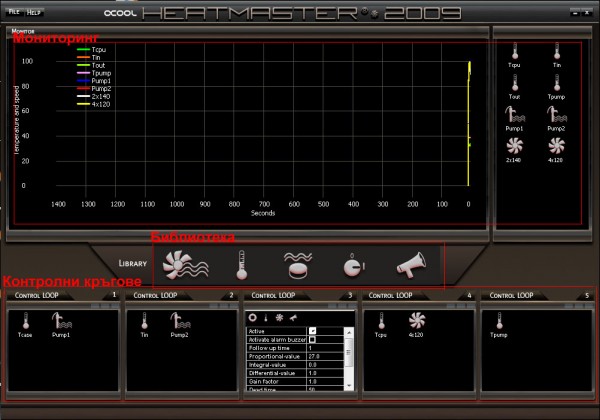Click the Control Loop 4 header

[390, 295]
